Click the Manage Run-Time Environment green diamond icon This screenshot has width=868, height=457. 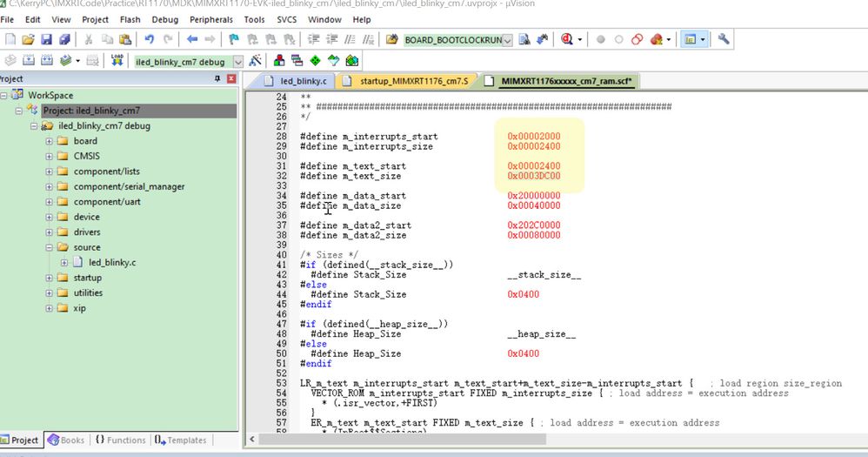[315, 60]
